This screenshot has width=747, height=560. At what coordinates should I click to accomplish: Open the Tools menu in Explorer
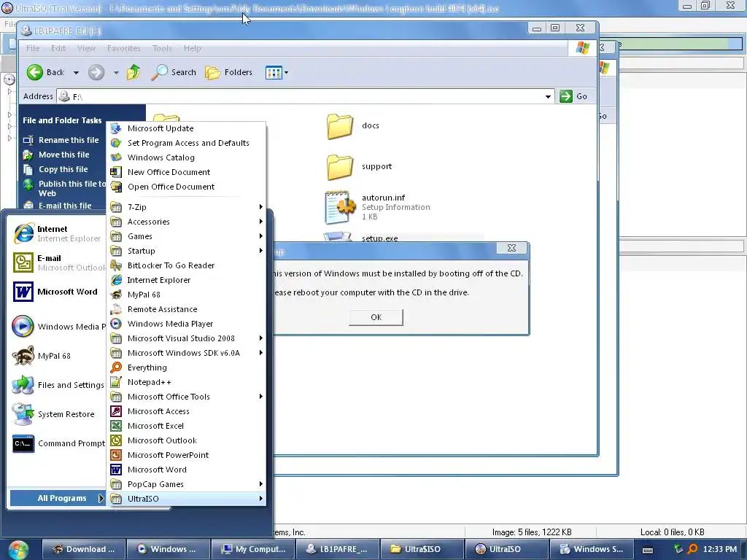pyautogui.click(x=162, y=48)
